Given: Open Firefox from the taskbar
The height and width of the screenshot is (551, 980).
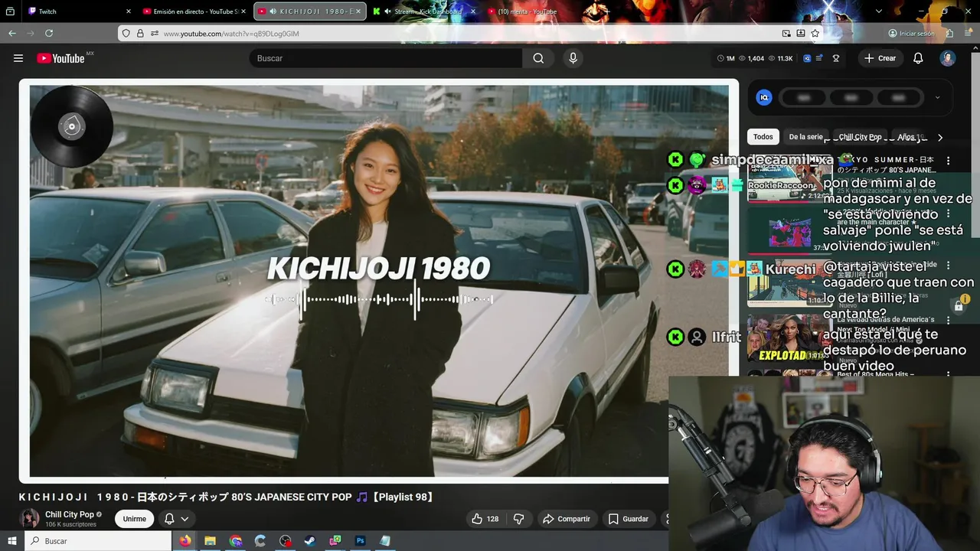Looking at the screenshot, I should coord(185,541).
